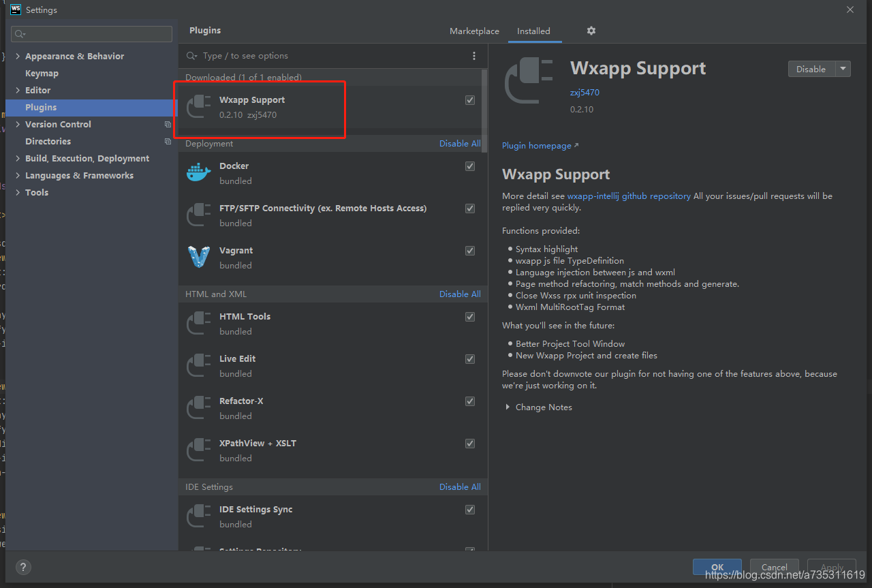Click the Version Control project-level icon
The image size is (872, 588).
tap(168, 125)
